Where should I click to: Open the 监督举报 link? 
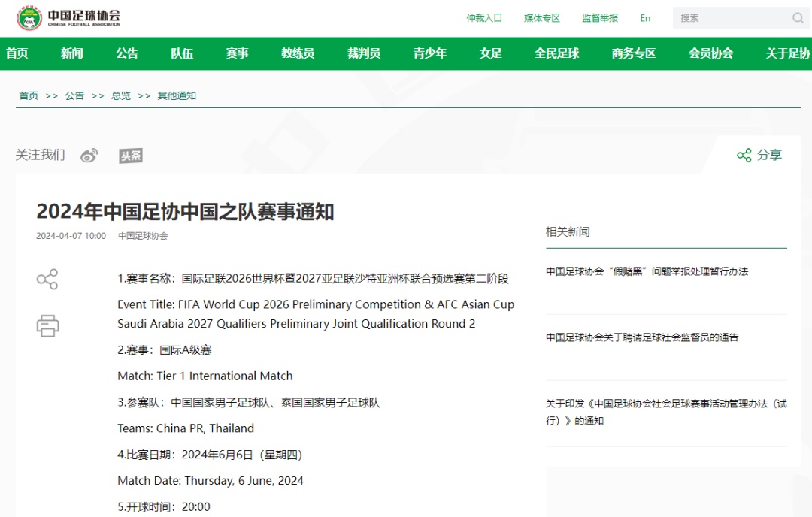[x=600, y=18]
